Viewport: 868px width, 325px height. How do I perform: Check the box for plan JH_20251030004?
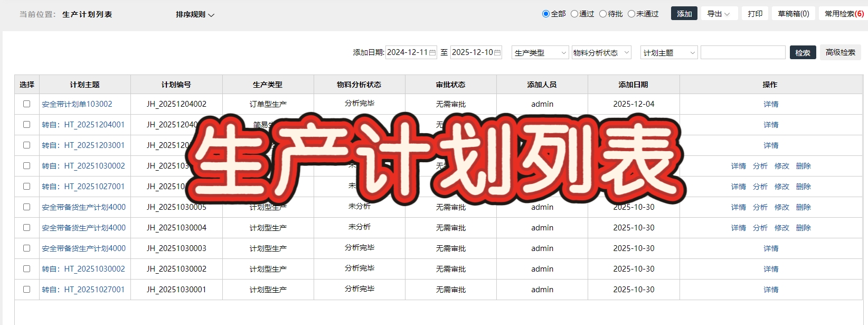pos(27,228)
